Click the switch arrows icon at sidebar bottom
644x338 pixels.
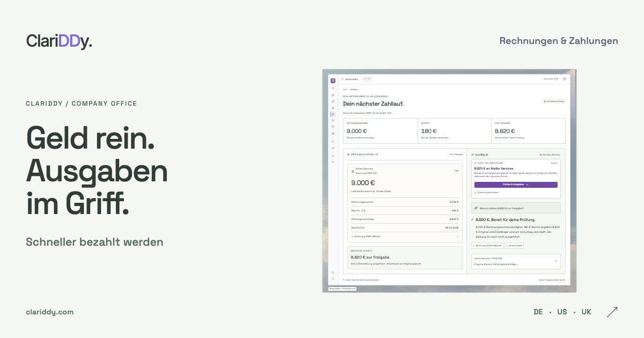pos(333,279)
